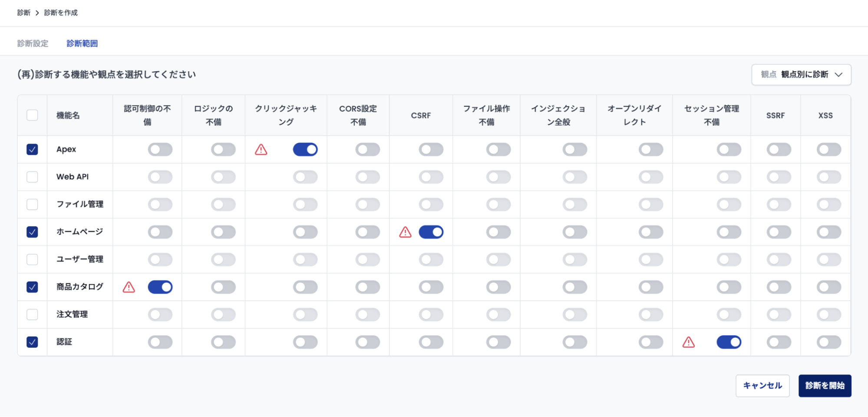Turn off セッション管理不備 for 認証
This screenshot has height=417, width=868.
point(729,342)
